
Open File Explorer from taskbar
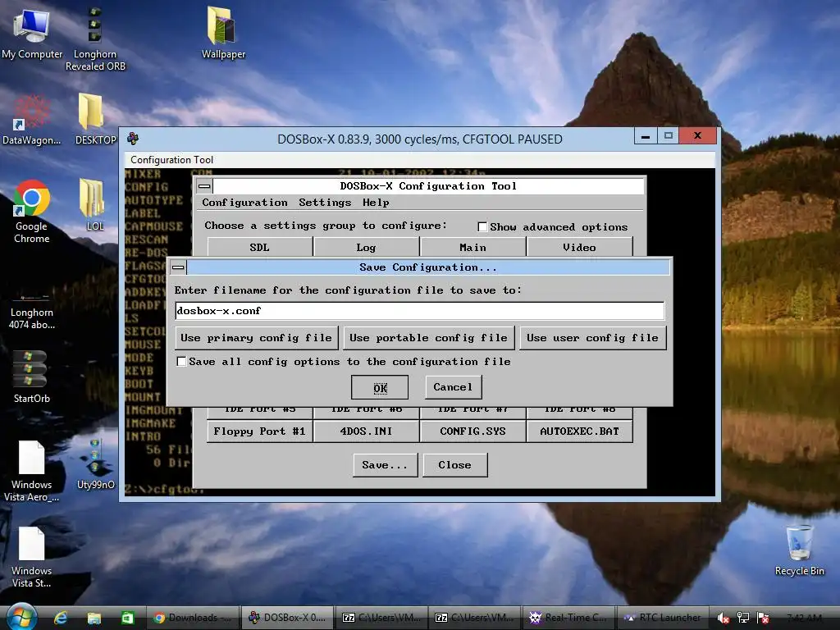(94, 618)
